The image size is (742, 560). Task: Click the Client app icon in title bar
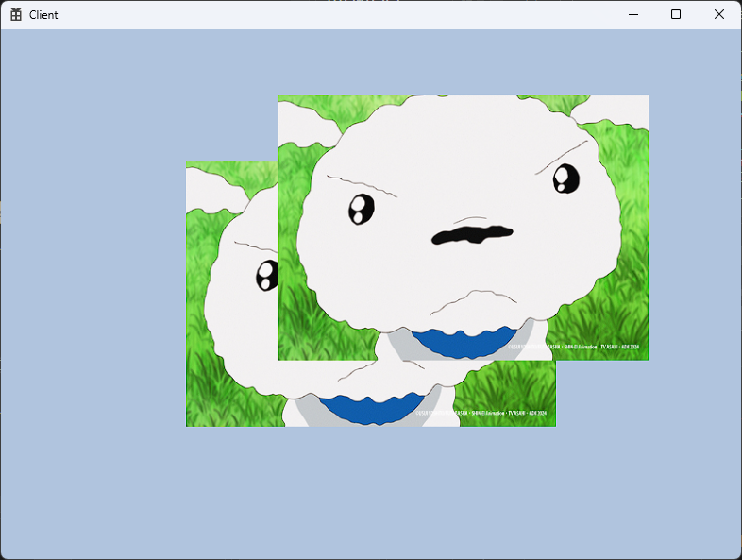point(16,15)
